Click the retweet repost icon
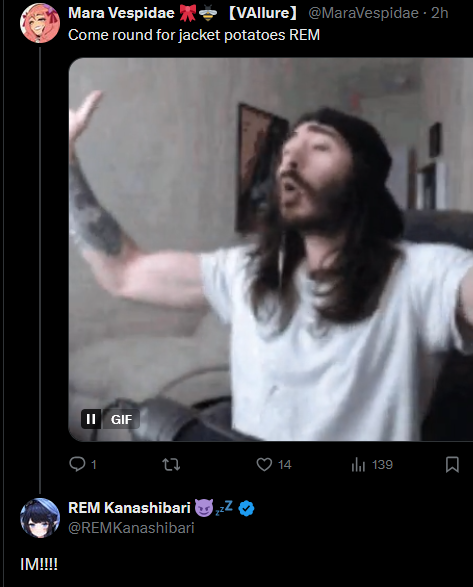 171,465
